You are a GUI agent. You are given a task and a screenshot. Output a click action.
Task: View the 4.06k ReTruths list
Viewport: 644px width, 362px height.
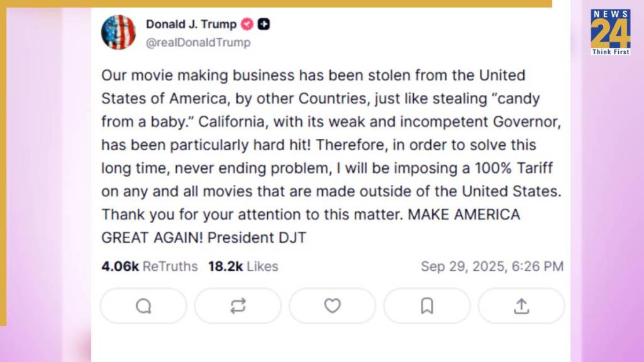(x=149, y=266)
